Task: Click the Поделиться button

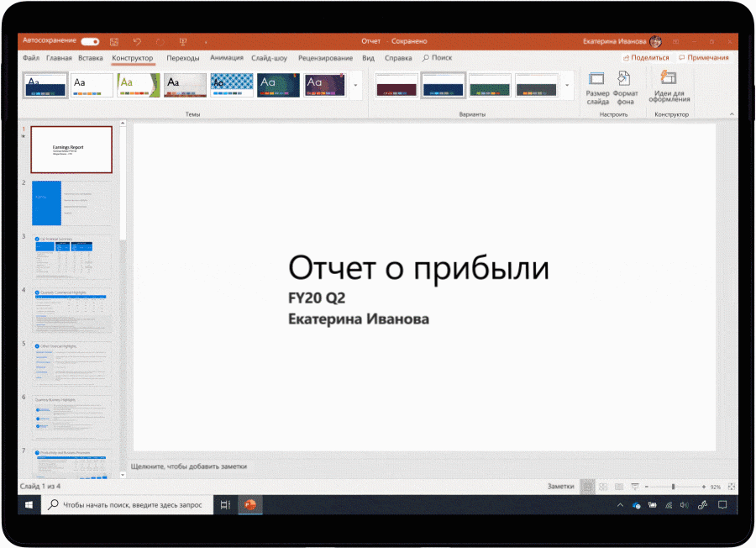Action: coord(647,58)
